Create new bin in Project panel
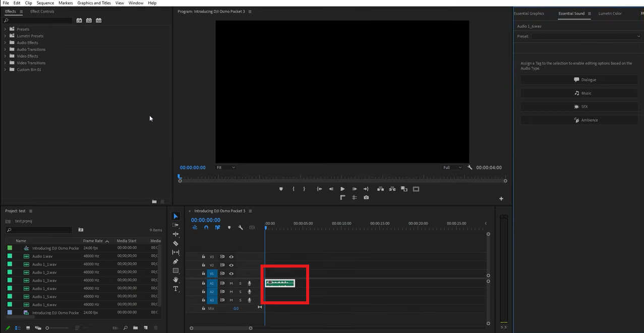Screen dimensions: 644x333 pyautogui.click(x=135, y=328)
